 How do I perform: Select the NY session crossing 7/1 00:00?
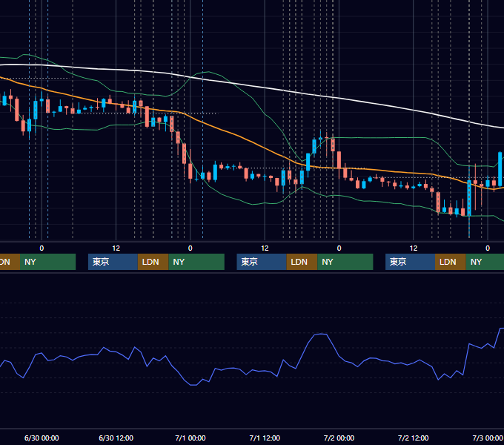pyautogui.click(x=196, y=262)
